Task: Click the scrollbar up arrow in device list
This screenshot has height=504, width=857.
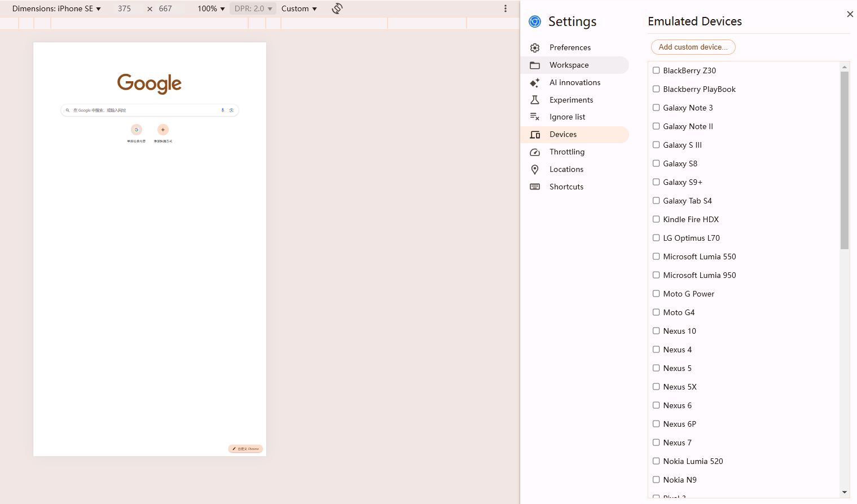Action: 845,67
